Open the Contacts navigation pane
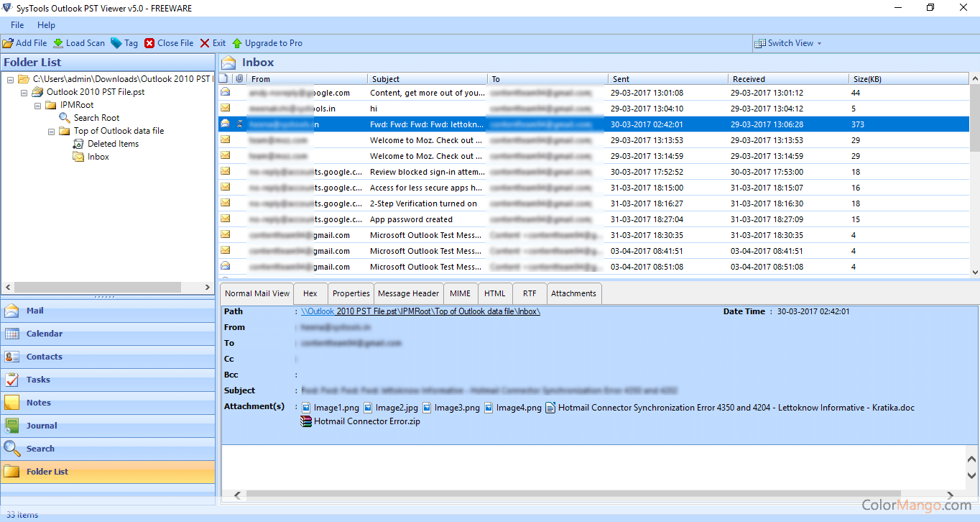Screen dimensions: 980x522 click(108, 357)
